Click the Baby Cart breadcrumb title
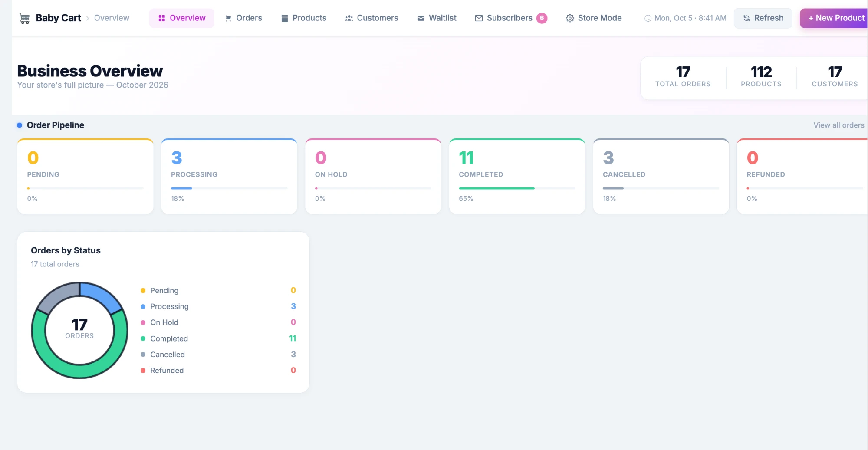 click(58, 18)
